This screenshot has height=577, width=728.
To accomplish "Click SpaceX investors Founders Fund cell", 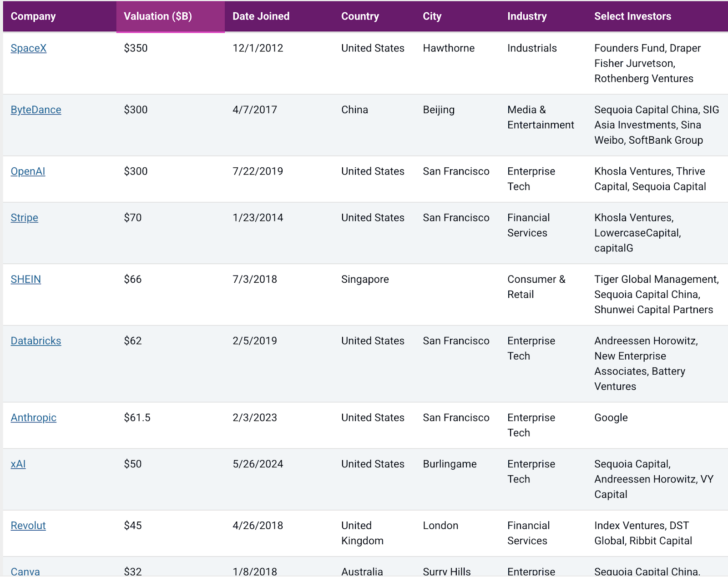I will pyautogui.click(x=647, y=63).
